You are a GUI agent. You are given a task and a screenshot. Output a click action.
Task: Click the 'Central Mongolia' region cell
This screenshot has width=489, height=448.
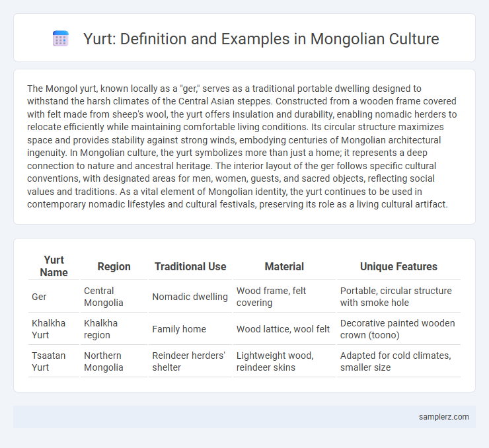(114, 297)
